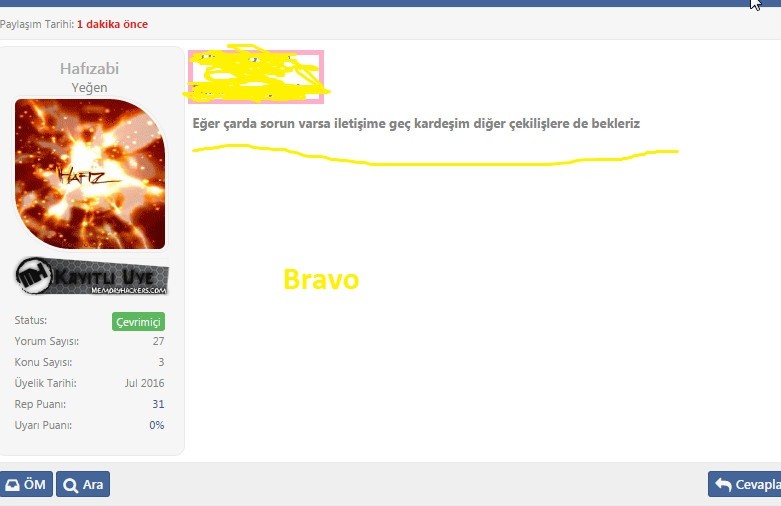Click the Üyelik Tarihi value Jul 2016
This screenshot has width=781, height=506.
click(144, 383)
